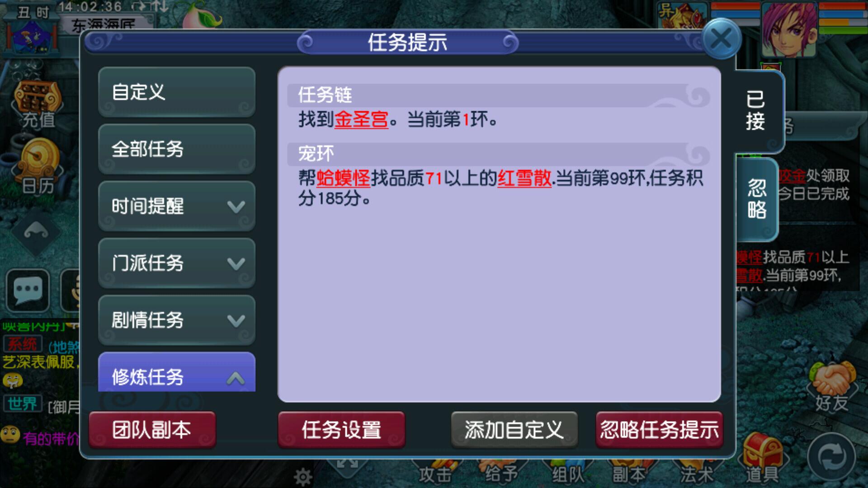868x488 pixels.
Task: Expand the 门派任务 category
Action: (x=177, y=263)
